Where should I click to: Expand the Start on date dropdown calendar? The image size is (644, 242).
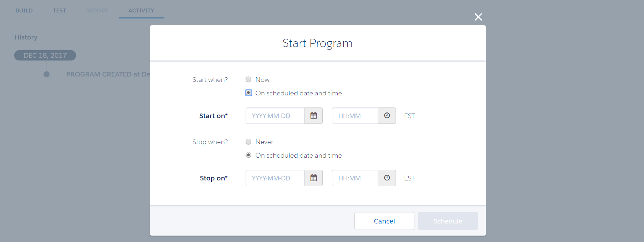(313, 116)
